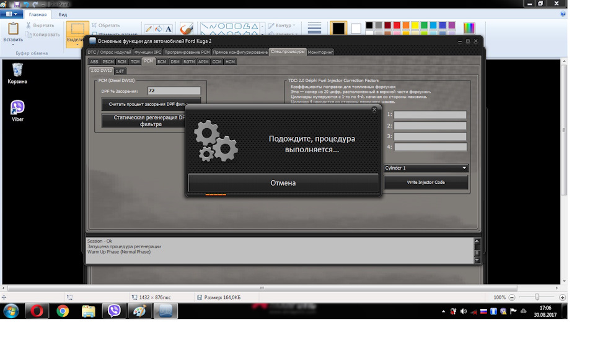Expand the Outline (Контур) dropdown

[281, 25]
